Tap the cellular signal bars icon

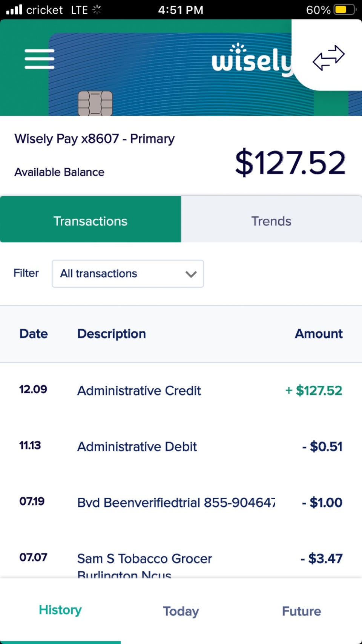pos(14,9)
